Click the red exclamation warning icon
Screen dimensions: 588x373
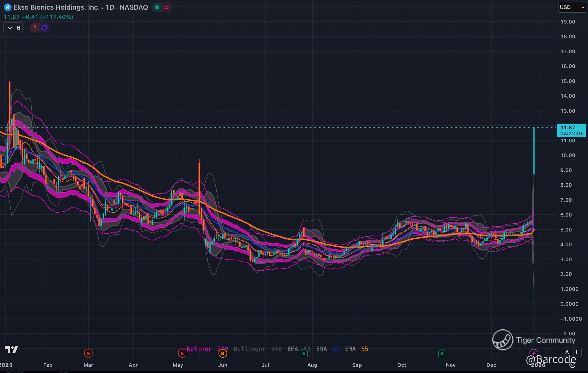[35, 28]
